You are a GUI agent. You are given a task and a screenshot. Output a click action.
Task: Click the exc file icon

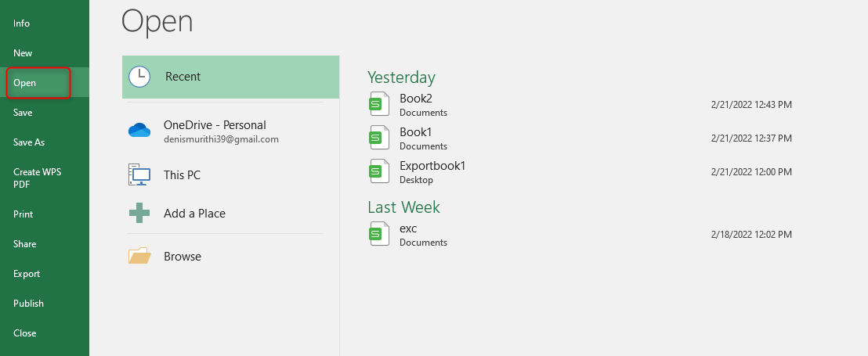click(x=379, y=234)
